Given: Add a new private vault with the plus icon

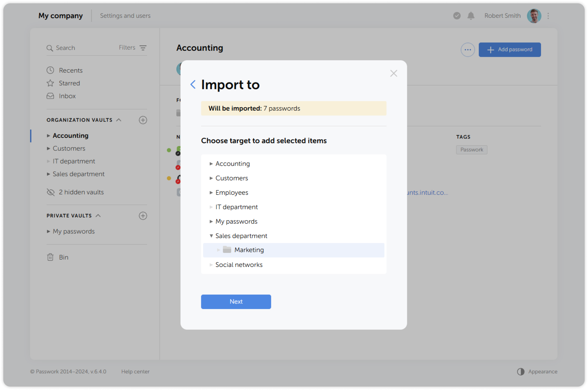Looking at the screenshot, I should coord(143,216).
